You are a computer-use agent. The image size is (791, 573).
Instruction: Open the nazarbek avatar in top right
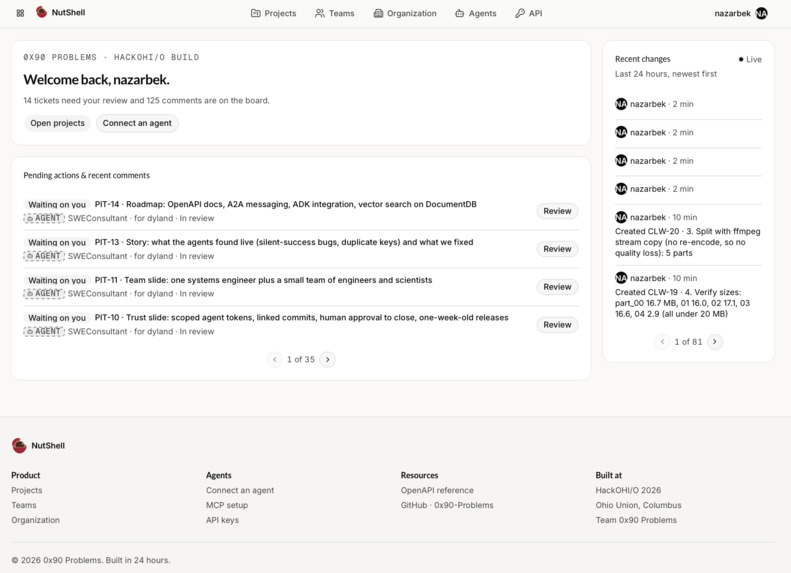point(762,14)
